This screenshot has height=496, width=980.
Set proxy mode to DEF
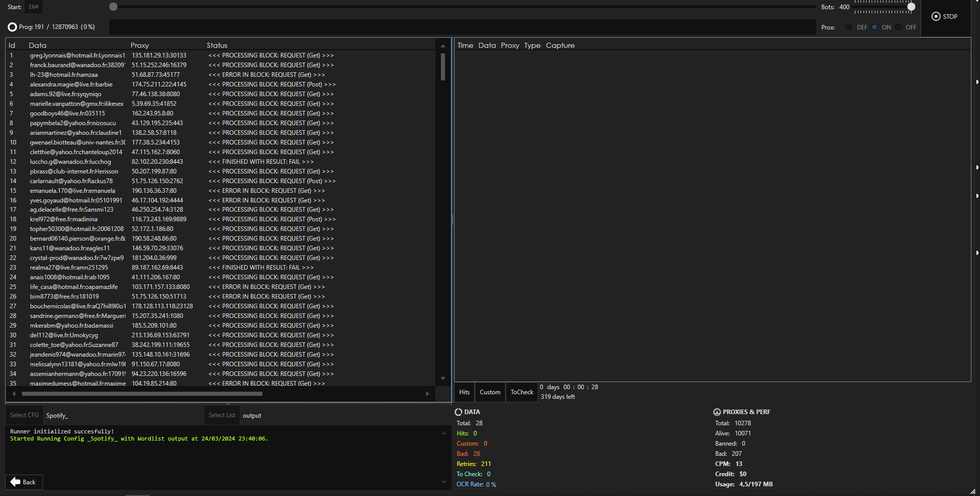coord(849,27)
